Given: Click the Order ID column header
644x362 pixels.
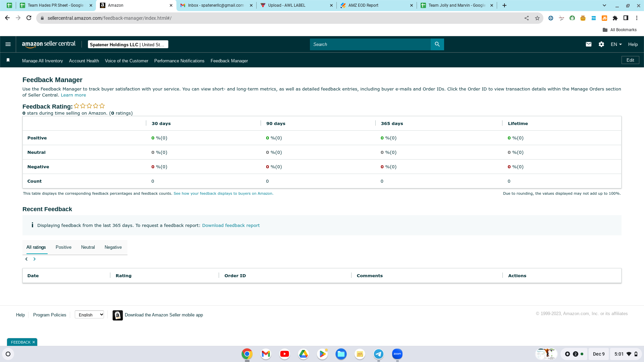Looking at the screenshot, I should click(x=235, y=276).
